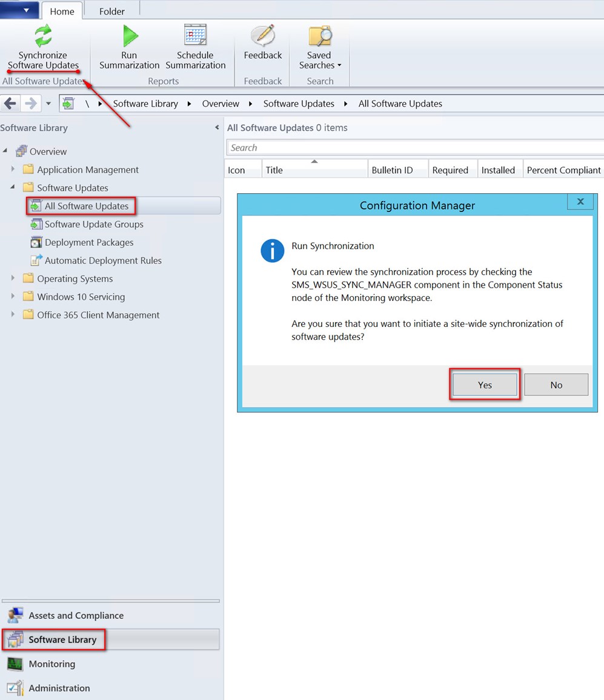
Task: Click Synchronize Software Updates ribbon icon
Action: tap(44, 36)
